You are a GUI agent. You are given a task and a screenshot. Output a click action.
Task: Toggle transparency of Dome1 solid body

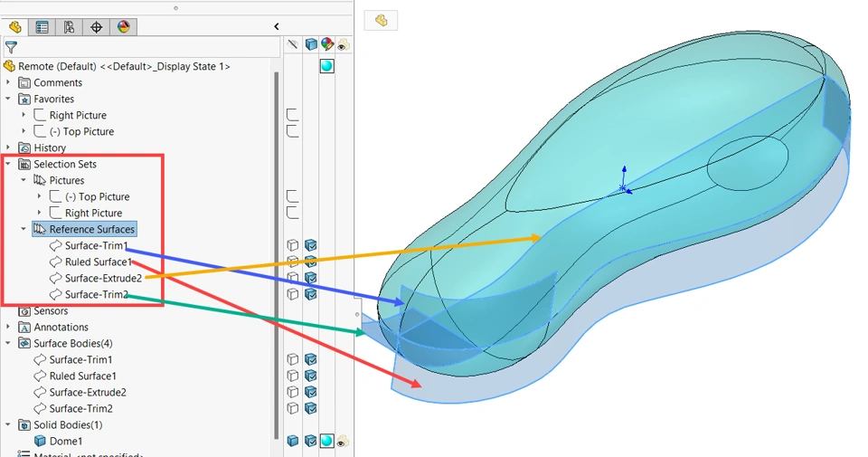point(343,441)
